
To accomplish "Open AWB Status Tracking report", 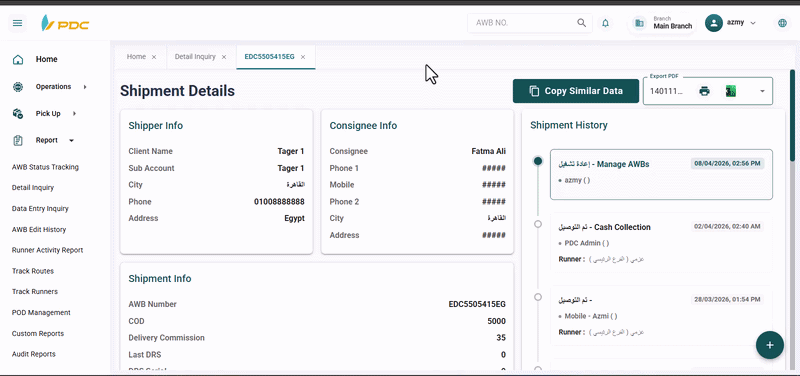I will [45, 167].
